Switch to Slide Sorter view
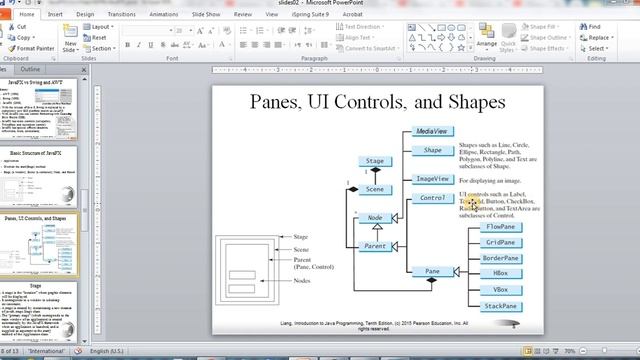The image size is (640, 360). click(537, 351)
